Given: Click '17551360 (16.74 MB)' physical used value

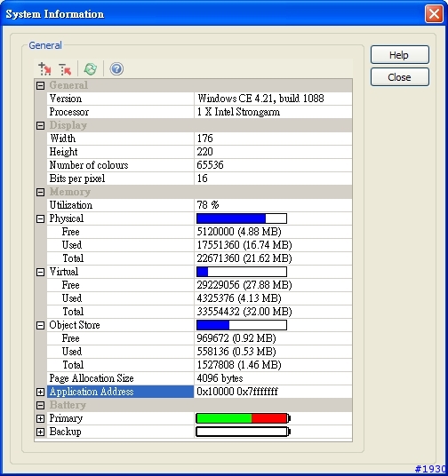Looking at the screenshot, I should coord(244,245).
